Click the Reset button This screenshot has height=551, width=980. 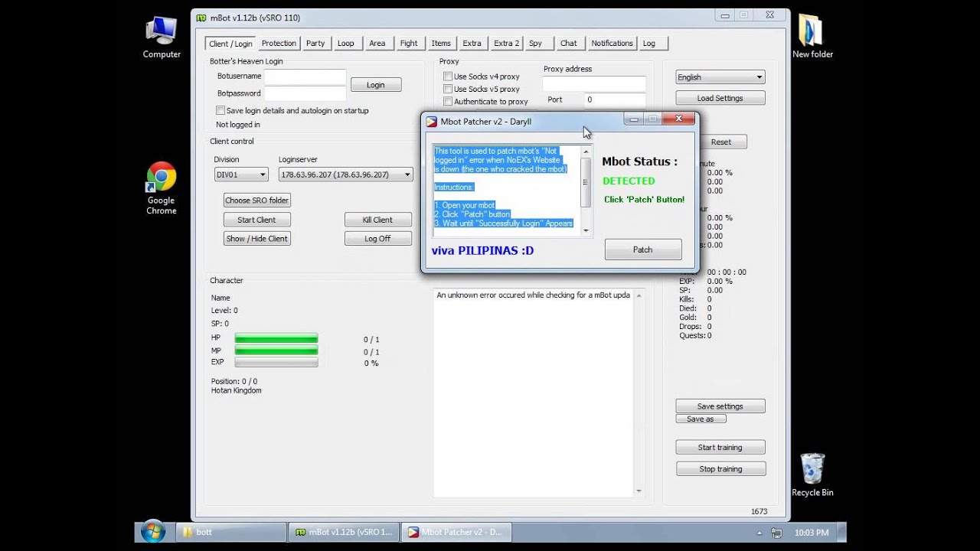(720, 142)
